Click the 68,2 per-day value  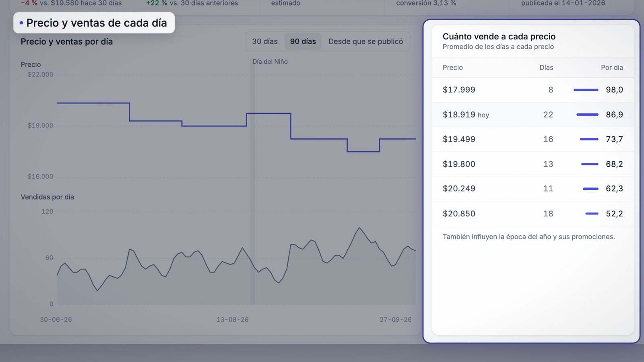(614, 164)
